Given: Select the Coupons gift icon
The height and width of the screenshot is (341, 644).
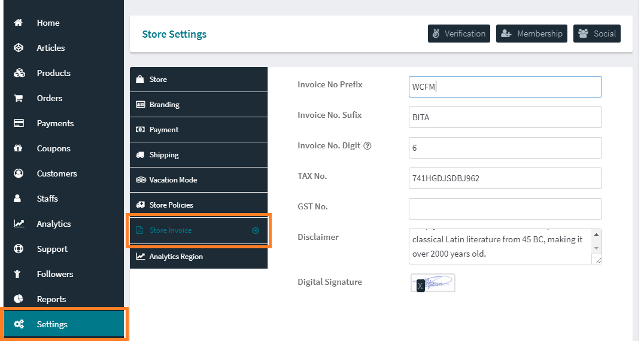Looking at the screenshot, I should [19, 148].
